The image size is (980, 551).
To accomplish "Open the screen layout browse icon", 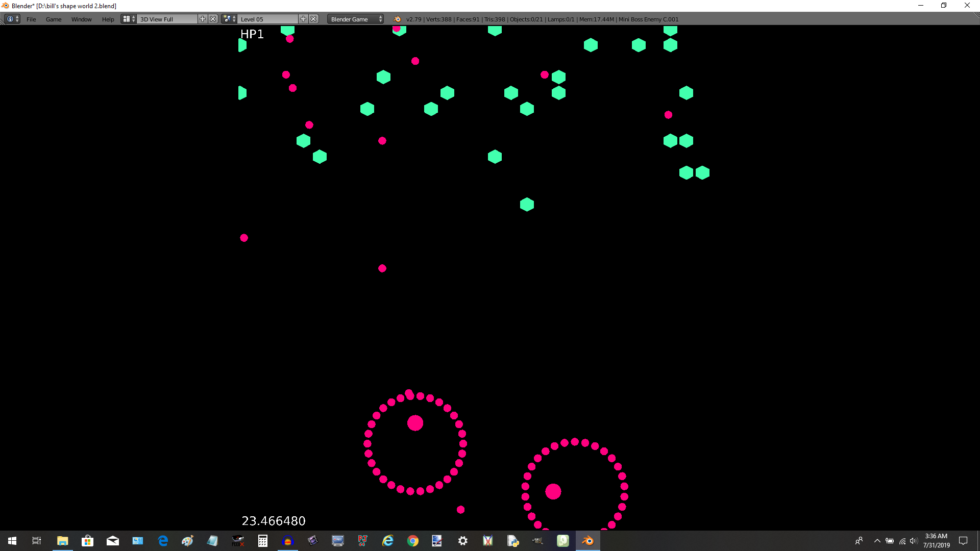I will coord(128,19).
